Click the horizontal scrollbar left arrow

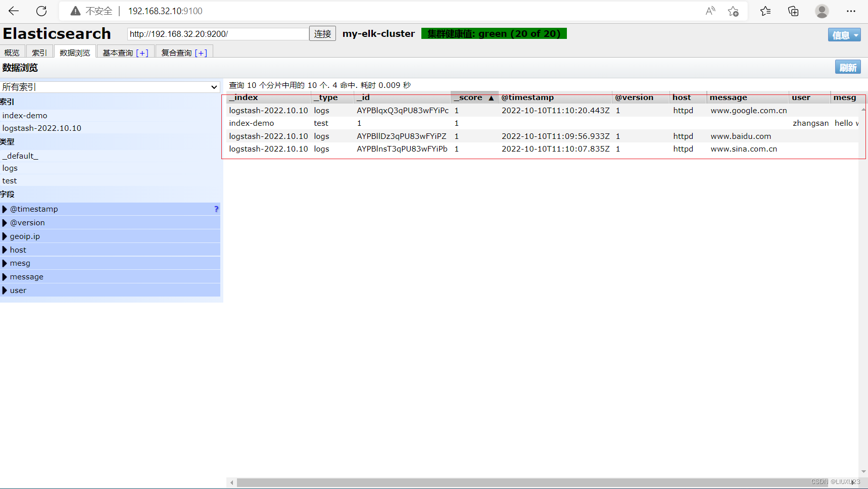(232, 482)
